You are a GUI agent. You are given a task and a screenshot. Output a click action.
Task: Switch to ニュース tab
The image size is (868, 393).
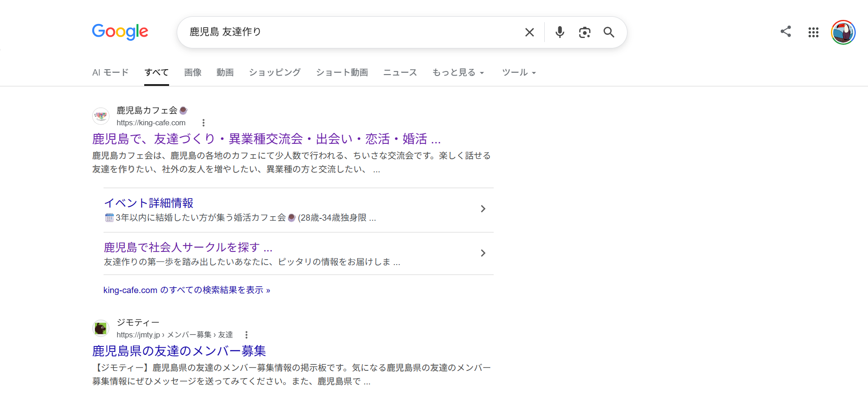pos(400,72)
